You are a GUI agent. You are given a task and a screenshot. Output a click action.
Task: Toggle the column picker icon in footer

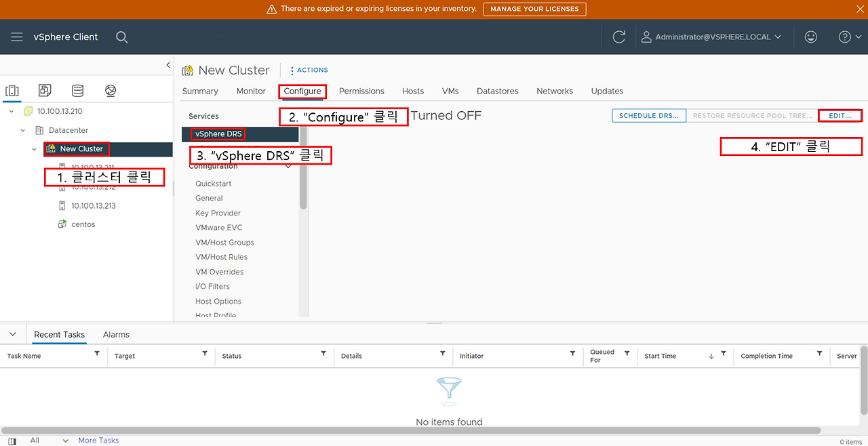12,441
